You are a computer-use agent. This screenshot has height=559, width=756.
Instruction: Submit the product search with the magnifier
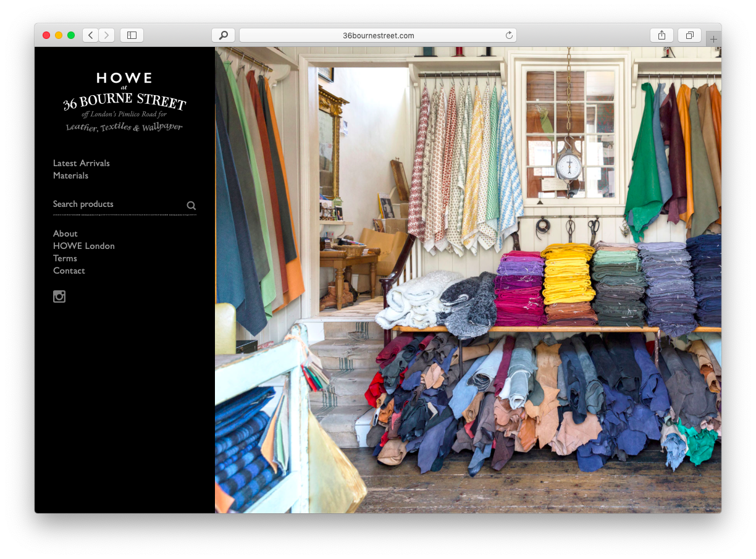click(x=191, y=206)
